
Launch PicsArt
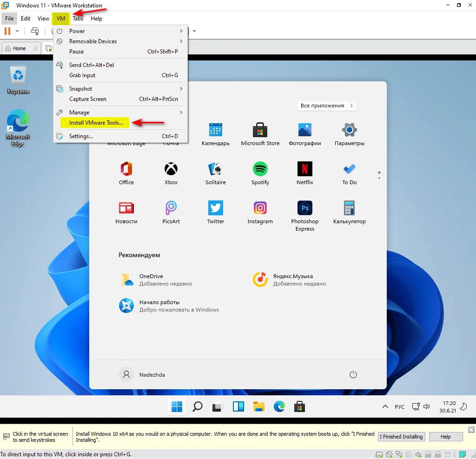coord(171,213)
